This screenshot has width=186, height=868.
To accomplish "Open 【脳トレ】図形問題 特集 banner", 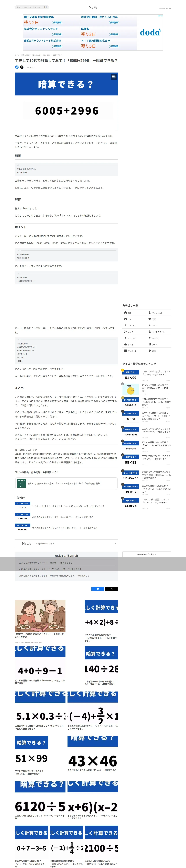I will [x=66, y=483].
